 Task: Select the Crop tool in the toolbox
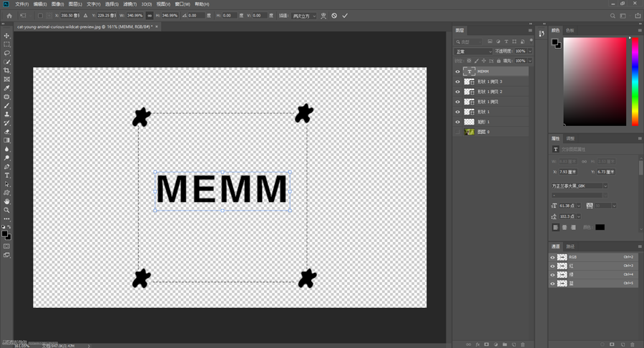click(x=7, y=71)
